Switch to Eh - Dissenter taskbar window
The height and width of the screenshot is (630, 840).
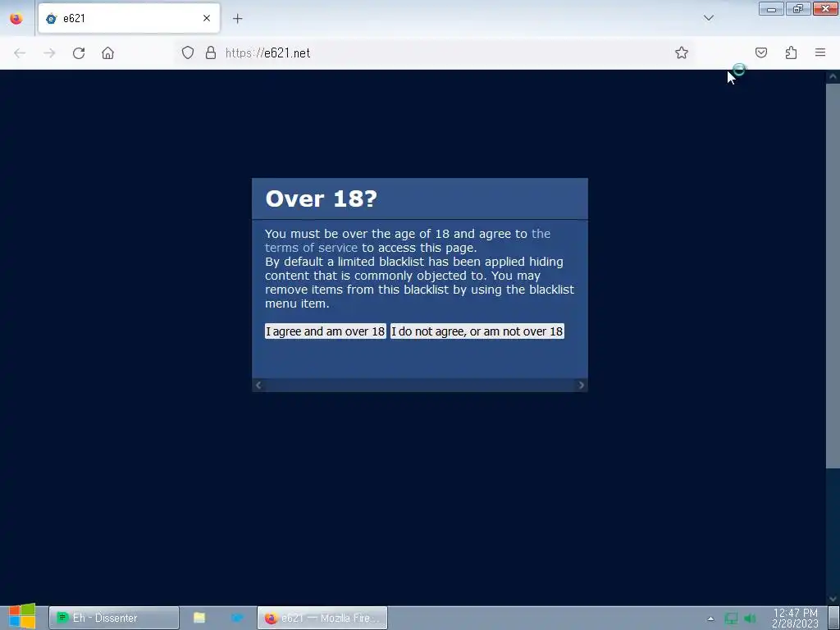[113, 618]
